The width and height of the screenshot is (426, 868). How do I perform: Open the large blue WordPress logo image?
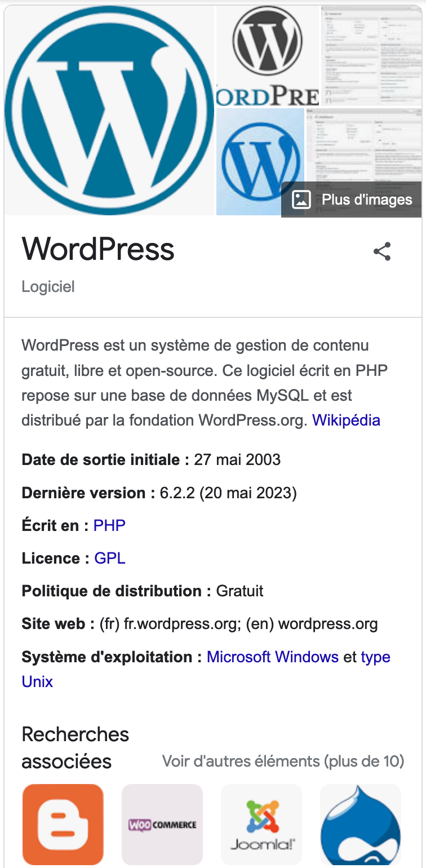click(109, 110)
